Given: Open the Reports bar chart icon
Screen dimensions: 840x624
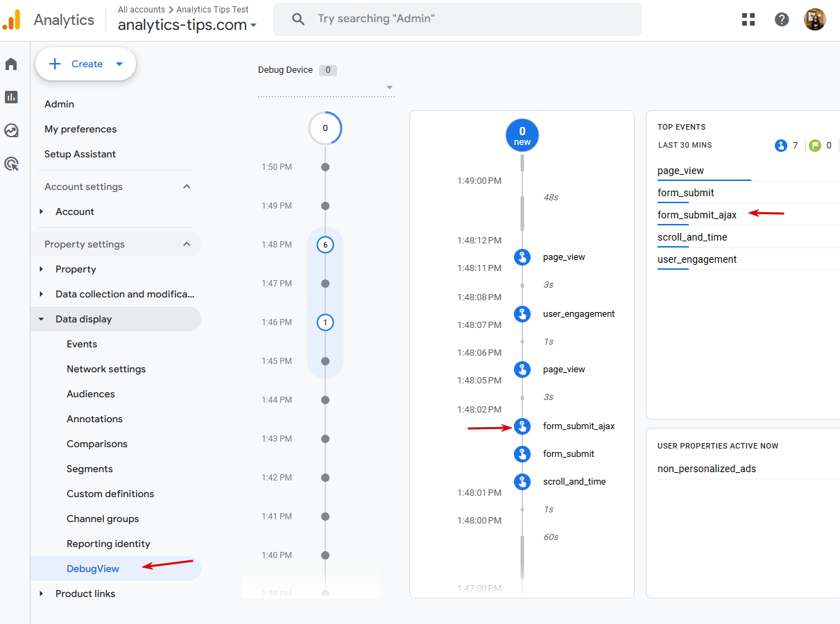Looking at the screenshot, I should coord(11,97).
